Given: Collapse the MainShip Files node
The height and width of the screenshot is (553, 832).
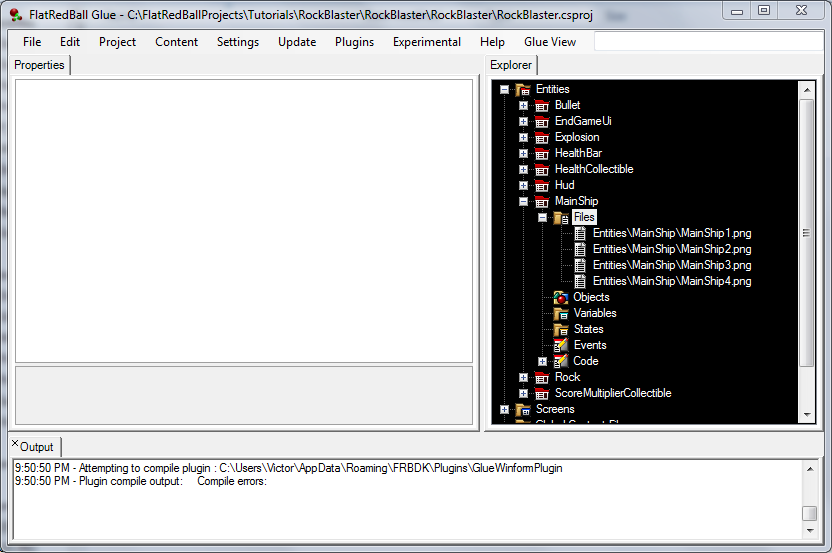Looking at the screenshot, I should coord(542,218).
